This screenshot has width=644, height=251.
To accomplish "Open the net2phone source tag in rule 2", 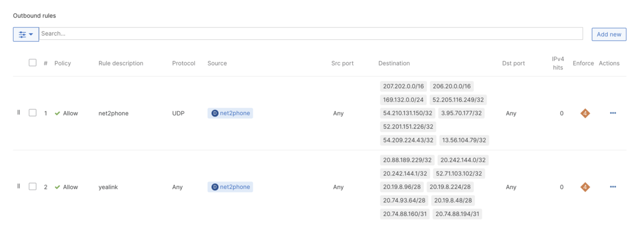I will [230, 187].
